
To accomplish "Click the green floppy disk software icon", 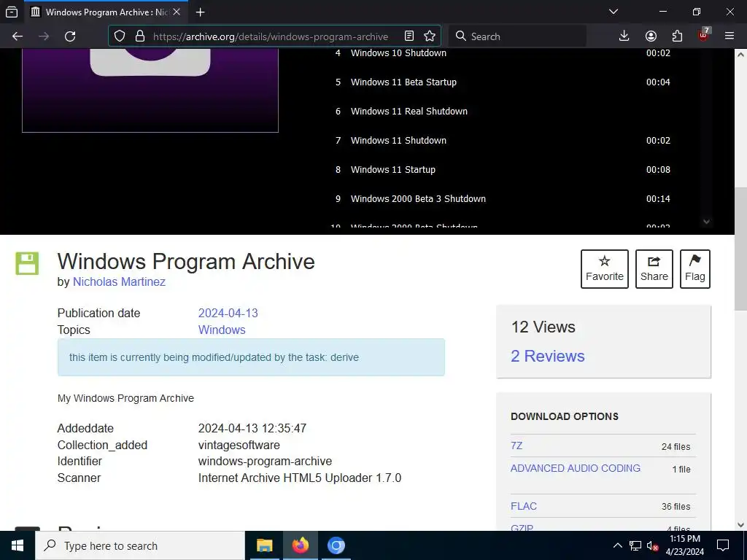I will 27,263.
